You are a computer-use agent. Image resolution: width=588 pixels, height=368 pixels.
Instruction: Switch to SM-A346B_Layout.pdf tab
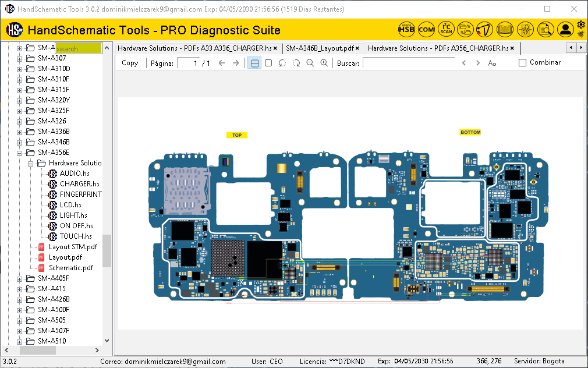(320, 48)
